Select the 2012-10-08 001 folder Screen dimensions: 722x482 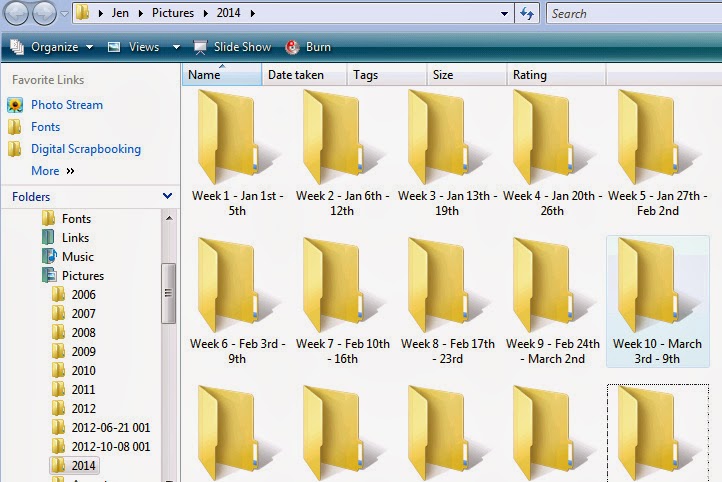coord(101,447)
